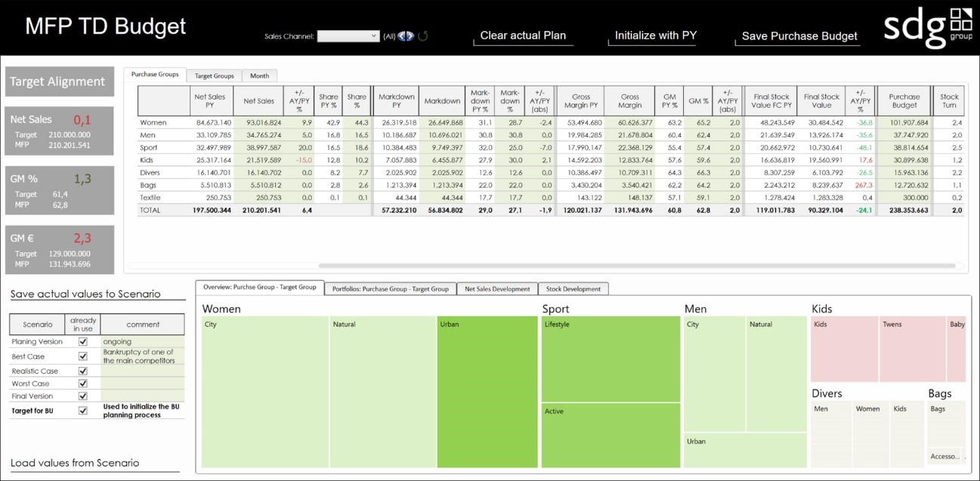Click the Bankruptcy competitors comment cell
This screenshot has height=481, width=980.
click(142, 356)
